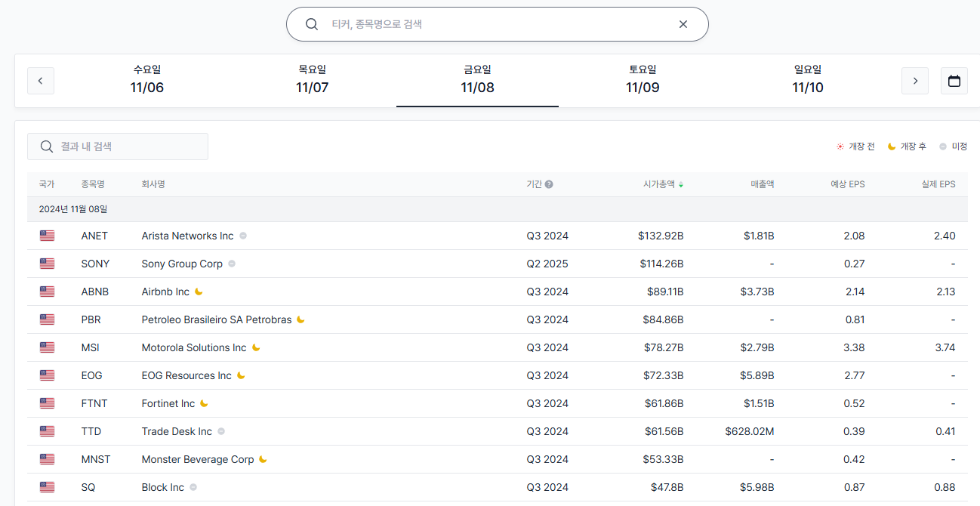Click the 2024년 11월 08일 date group row

click(498, 209)
